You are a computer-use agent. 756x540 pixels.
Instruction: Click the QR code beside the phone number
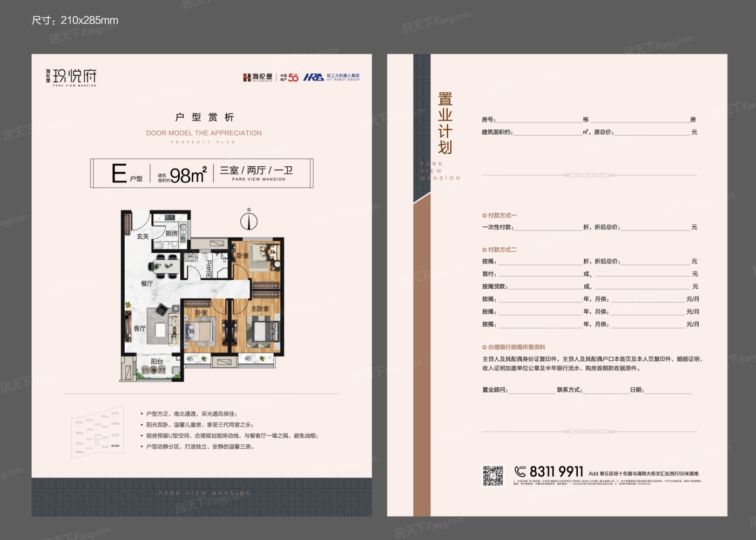point(492,476)
